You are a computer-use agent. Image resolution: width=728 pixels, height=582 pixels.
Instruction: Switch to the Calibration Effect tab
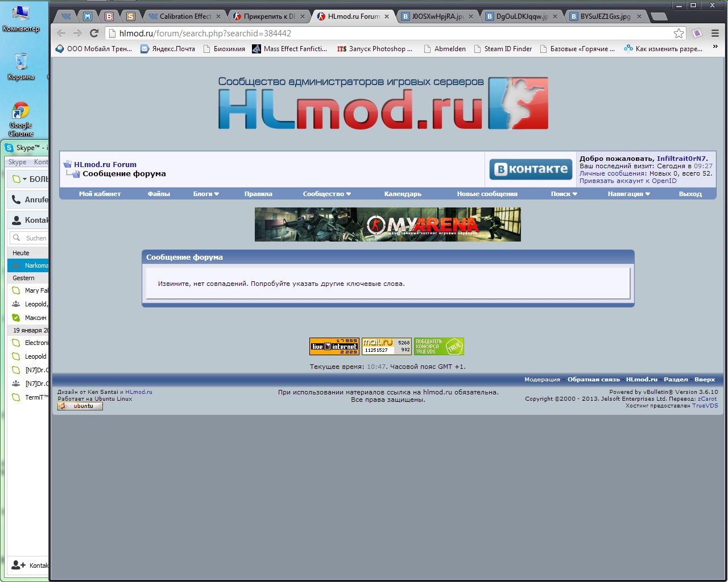pyautogui.click(x=184, y=16)
